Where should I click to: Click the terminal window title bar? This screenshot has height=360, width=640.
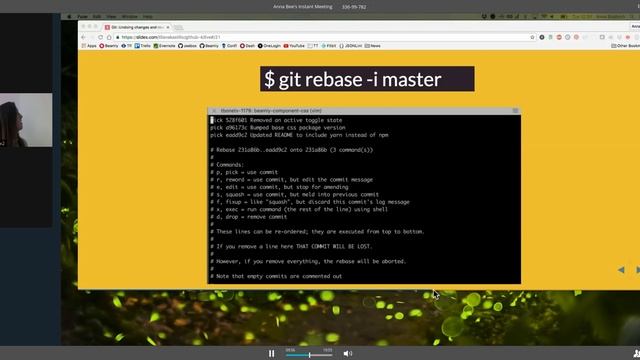364,111
